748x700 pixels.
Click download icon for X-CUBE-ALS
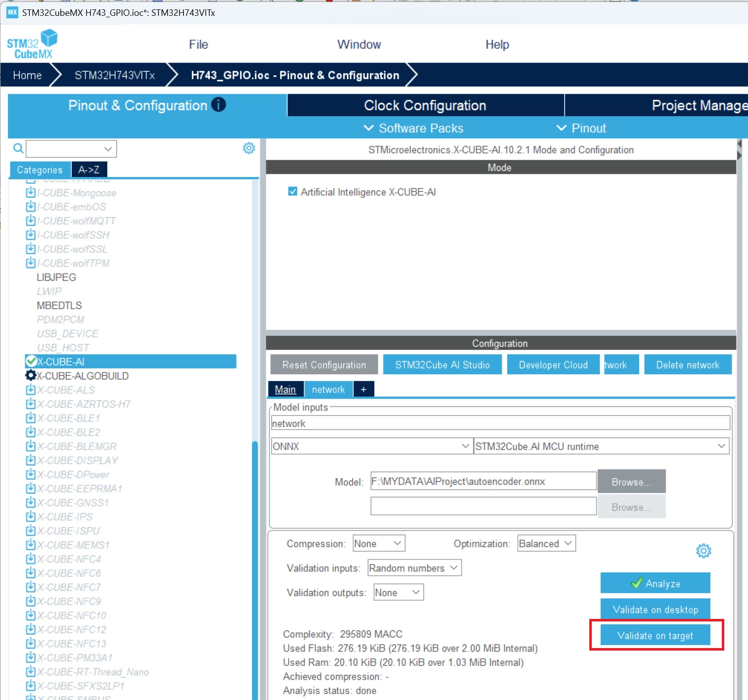(x=31, y=390)
